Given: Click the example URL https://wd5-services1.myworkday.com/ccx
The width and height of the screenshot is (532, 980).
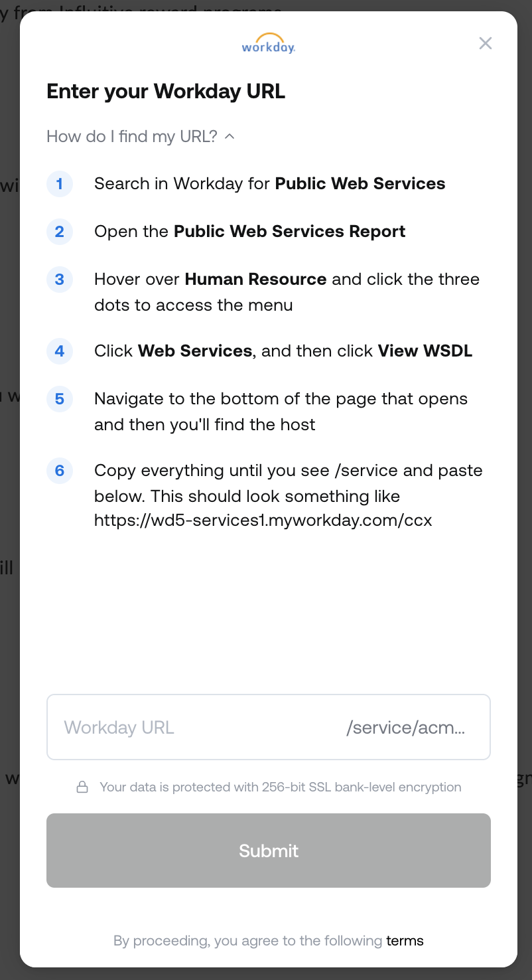Looking at the screenshot, I should click(x=263, y=520).
